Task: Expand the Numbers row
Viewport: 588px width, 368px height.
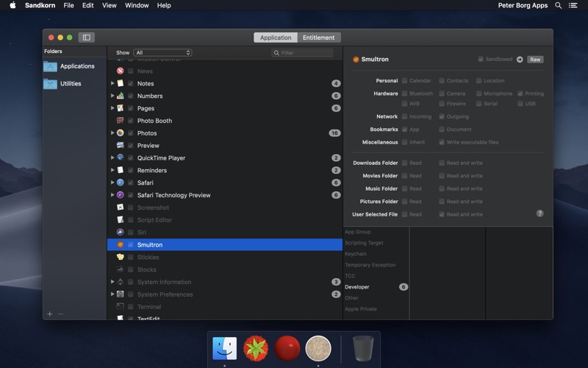Action: pyautogui.click(x=112, y=96)
